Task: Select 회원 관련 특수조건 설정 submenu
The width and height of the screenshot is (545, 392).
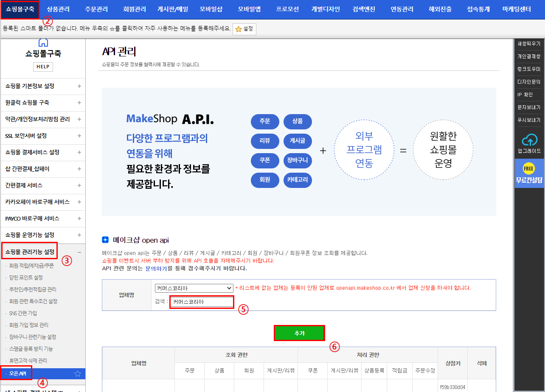Action: pyautogui.click(x=33, y=301)
